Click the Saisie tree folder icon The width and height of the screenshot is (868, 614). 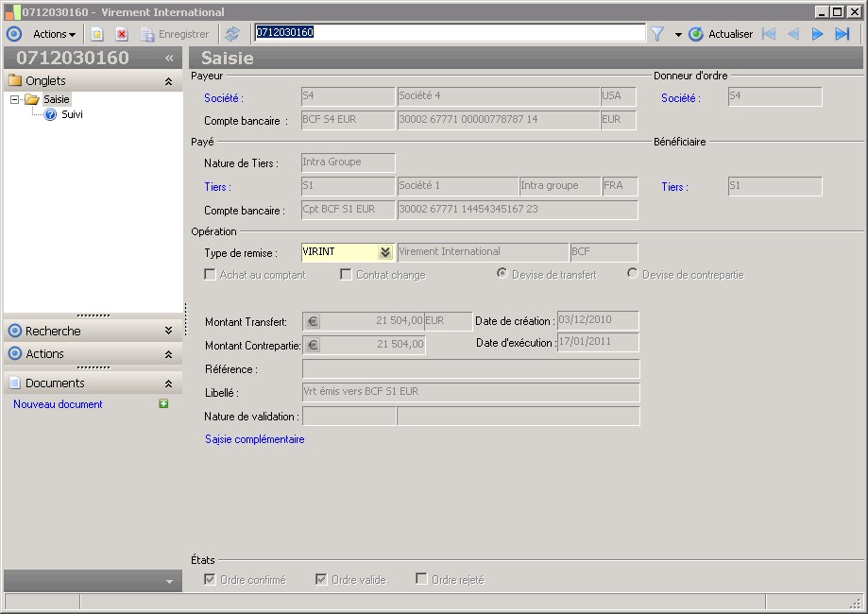32,99
